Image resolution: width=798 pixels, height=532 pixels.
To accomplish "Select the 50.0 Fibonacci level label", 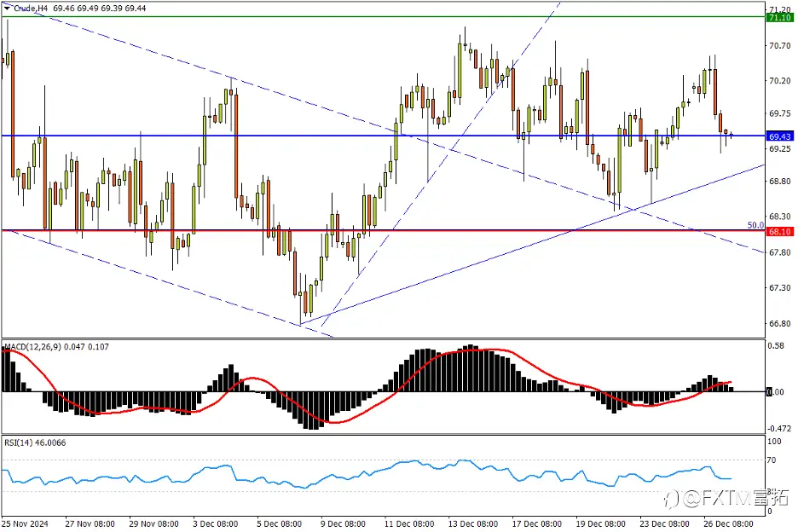I will point(755,225).
